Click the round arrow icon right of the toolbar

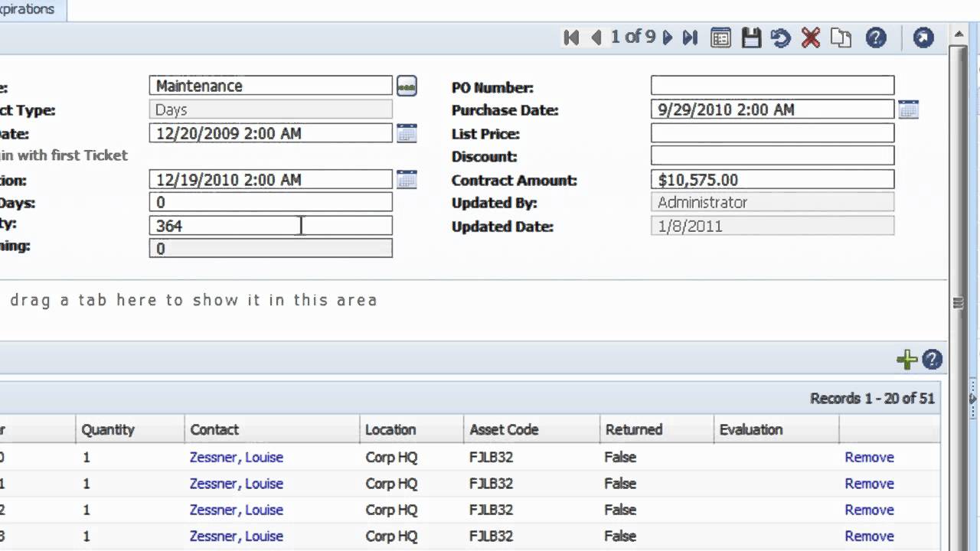tap(923, 37)
